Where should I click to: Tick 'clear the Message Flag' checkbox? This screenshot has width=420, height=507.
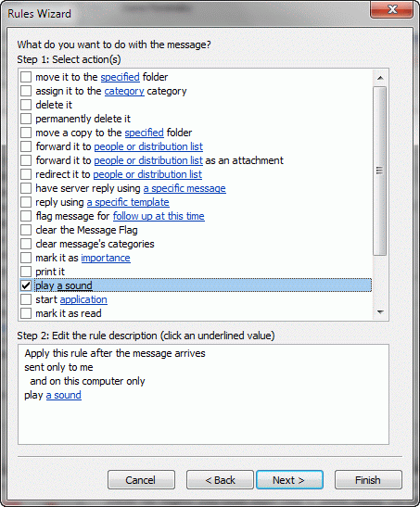pyautogui.click(x=26, y=230)
